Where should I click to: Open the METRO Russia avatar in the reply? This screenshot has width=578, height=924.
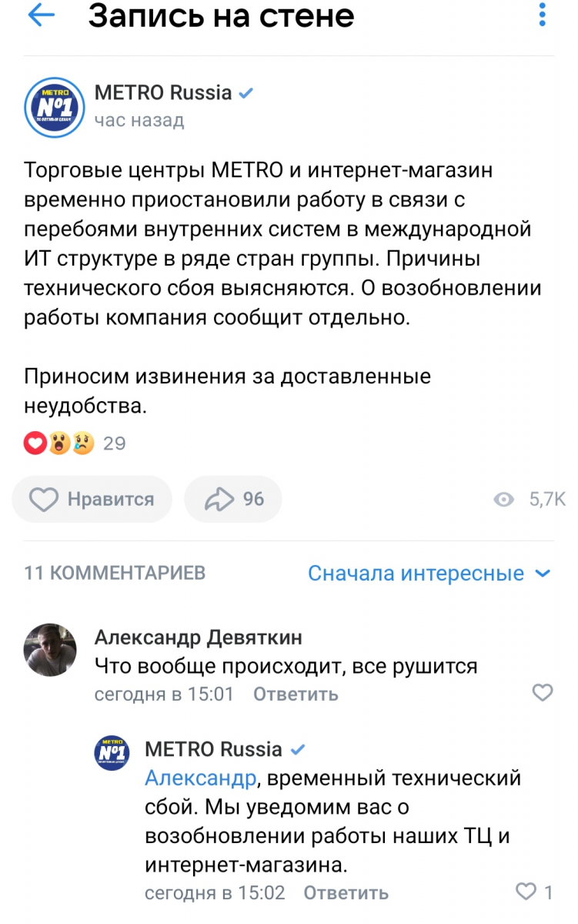point(112,753)
